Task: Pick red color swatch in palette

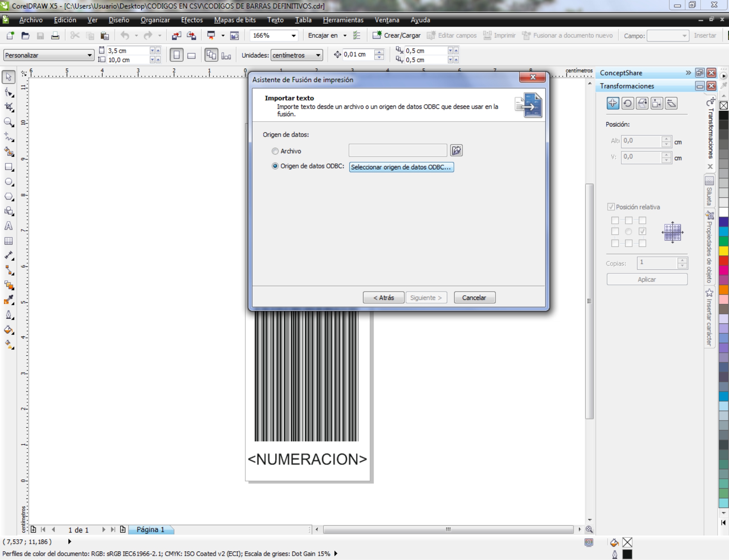Action: coord(723,260)
